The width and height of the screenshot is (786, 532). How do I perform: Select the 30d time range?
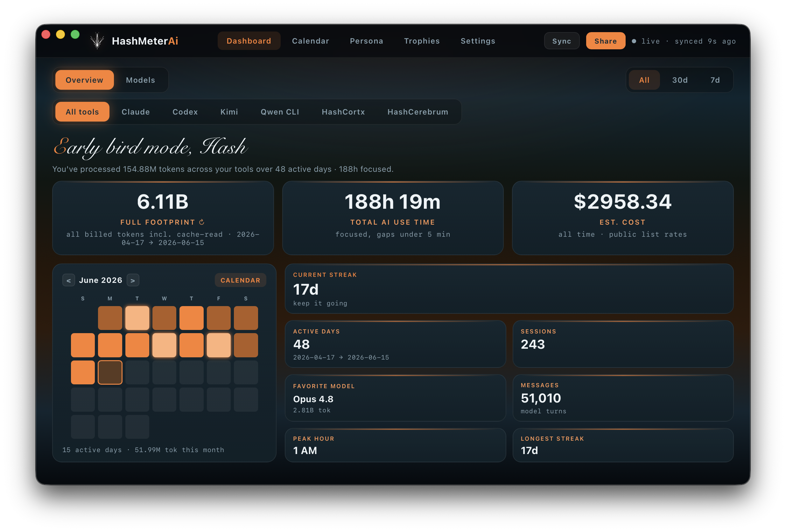(680, 80)
